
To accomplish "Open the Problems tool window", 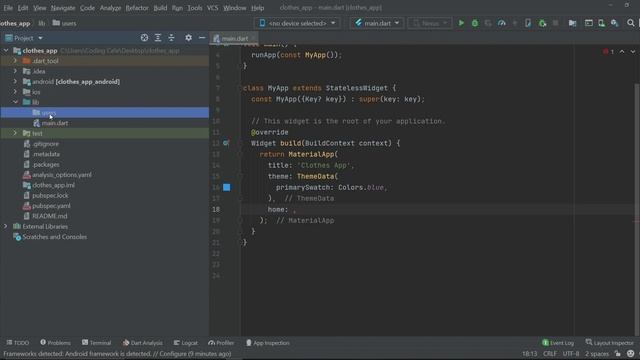I will pos(56,343).
